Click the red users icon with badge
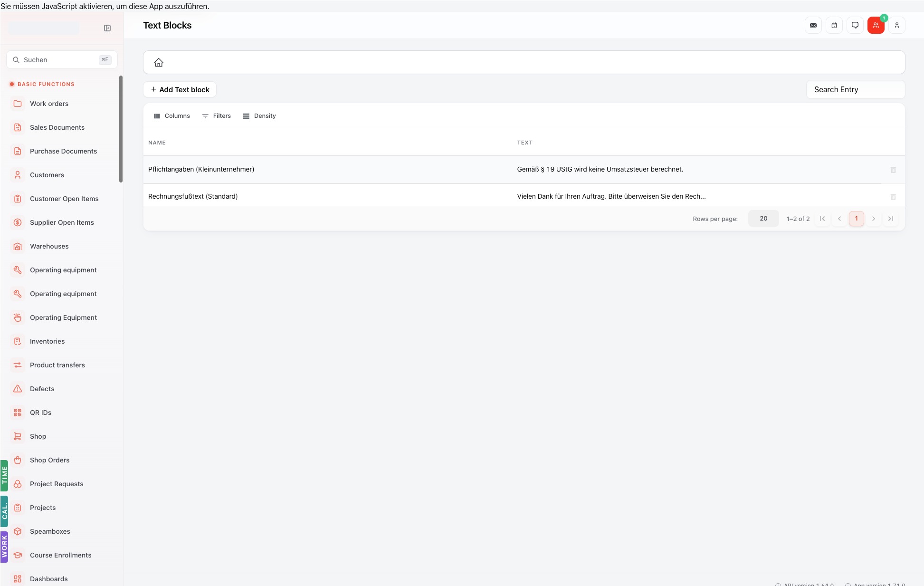The height and width of the screenshot is (586, 924). (x=876, y=25)
